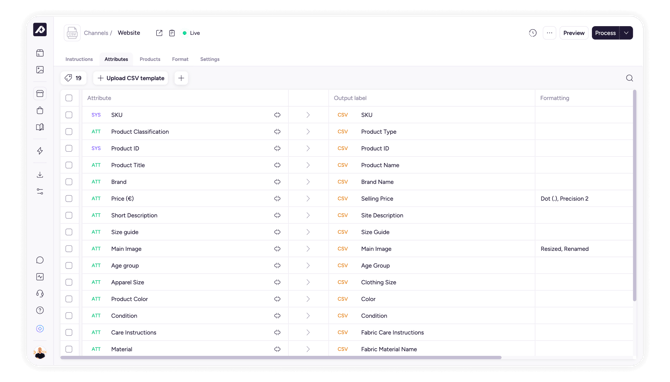The width and height of the screenshot is (670, 382).
Task: Expand chevron in Care Instructions row
Action: click(308, 332)
